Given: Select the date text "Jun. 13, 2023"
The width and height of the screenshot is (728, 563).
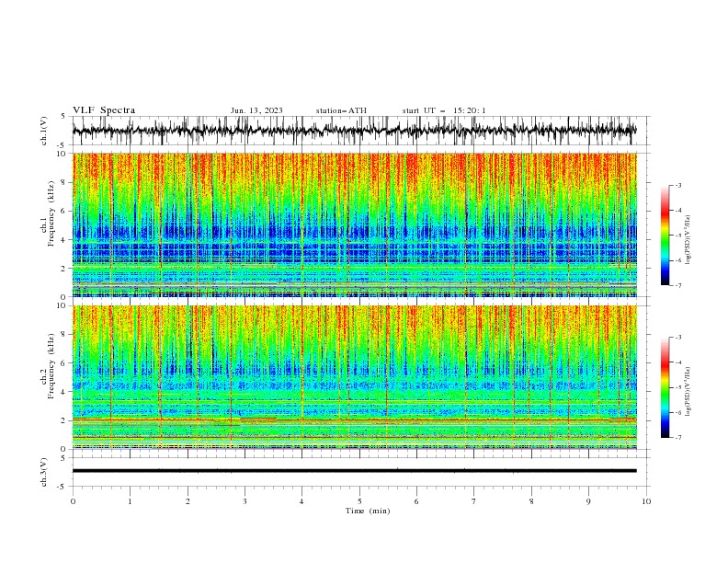Looking at the screenshot, I should point(256,110).
